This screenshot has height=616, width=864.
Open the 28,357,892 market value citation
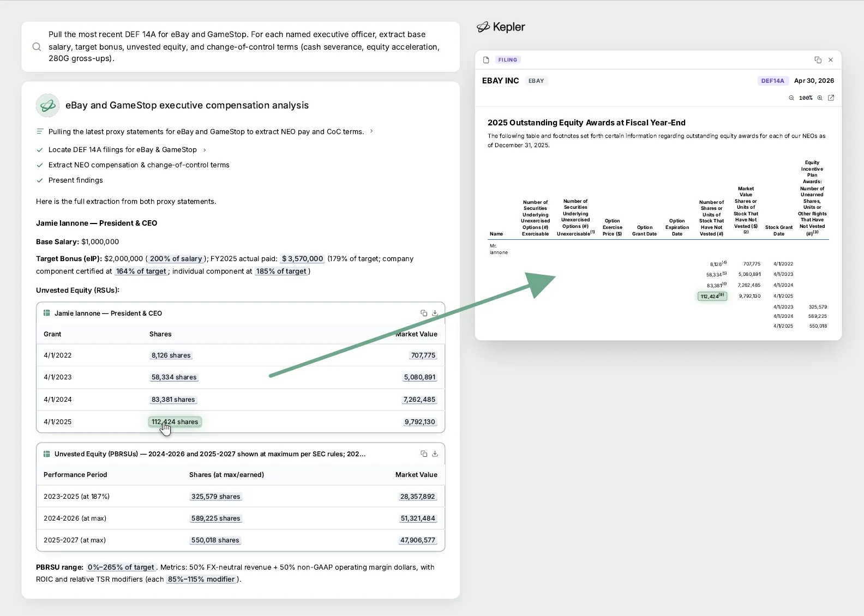pos(417,497)
